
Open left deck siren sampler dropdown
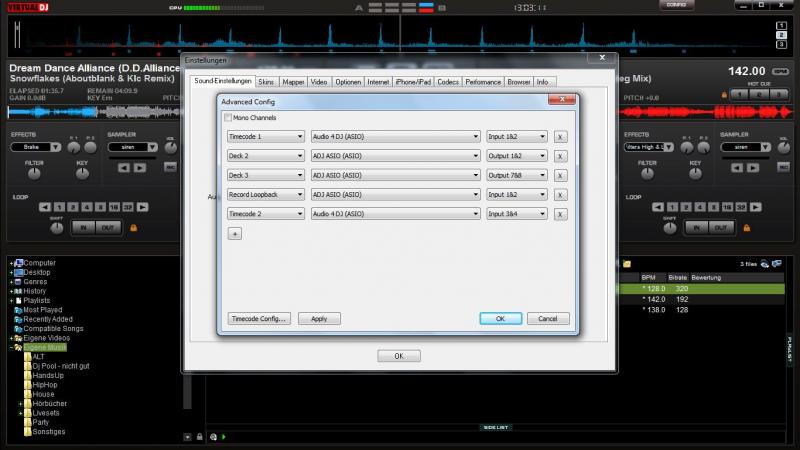153,147
